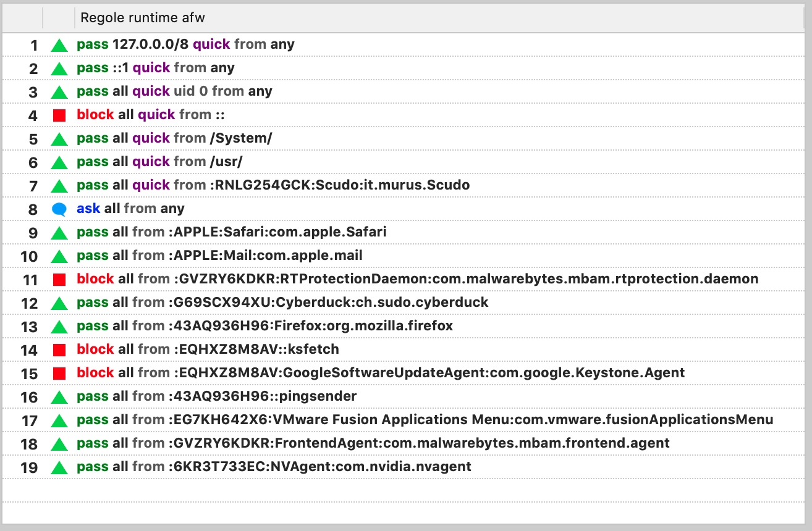The image size is (812, 531).
Task: Click pass icon for pingsender rule
Action: pos(59,397)
